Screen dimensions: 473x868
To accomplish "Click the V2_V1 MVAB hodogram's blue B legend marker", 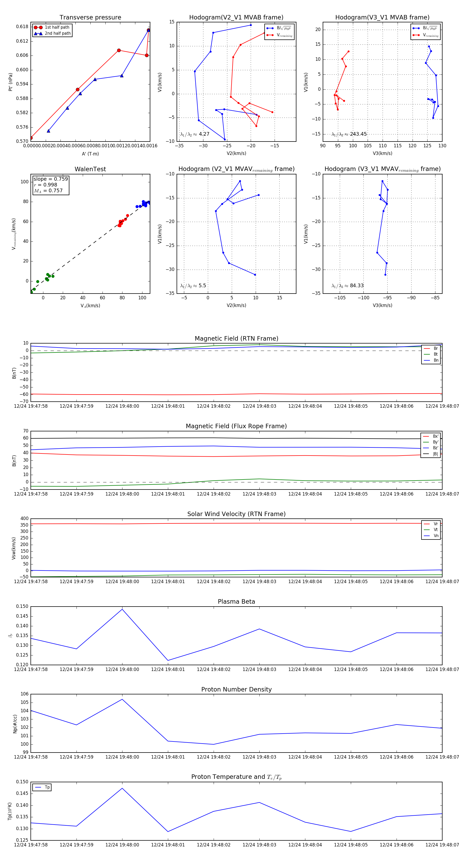I will tap(270, 28).
